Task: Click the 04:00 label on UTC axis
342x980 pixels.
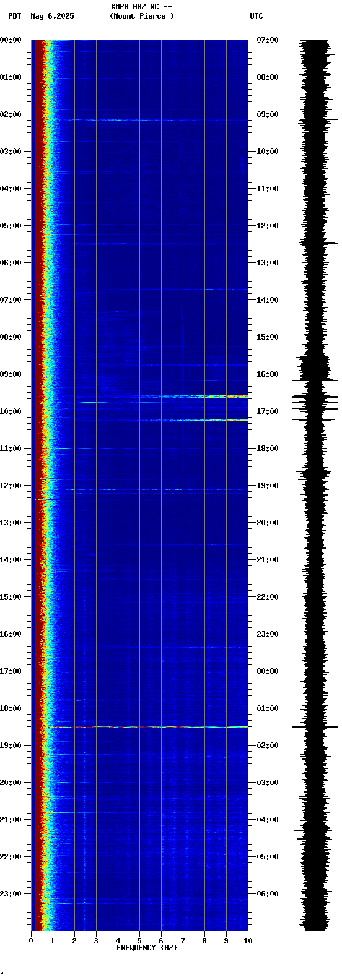Action: coord(268,820)
